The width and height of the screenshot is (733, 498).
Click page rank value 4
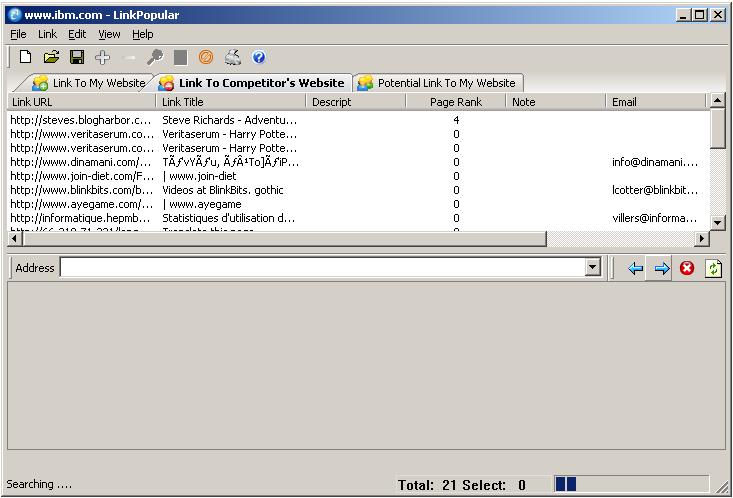click(456, 120)
